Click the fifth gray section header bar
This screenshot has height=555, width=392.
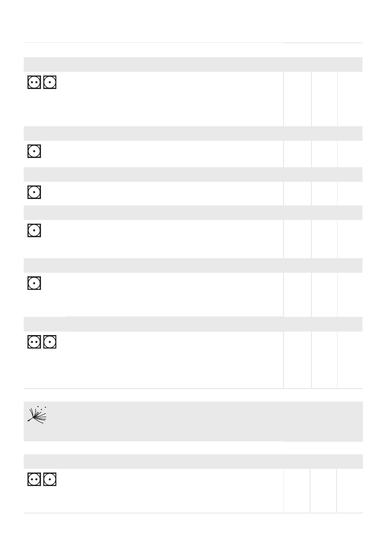[x=193, y=266]
